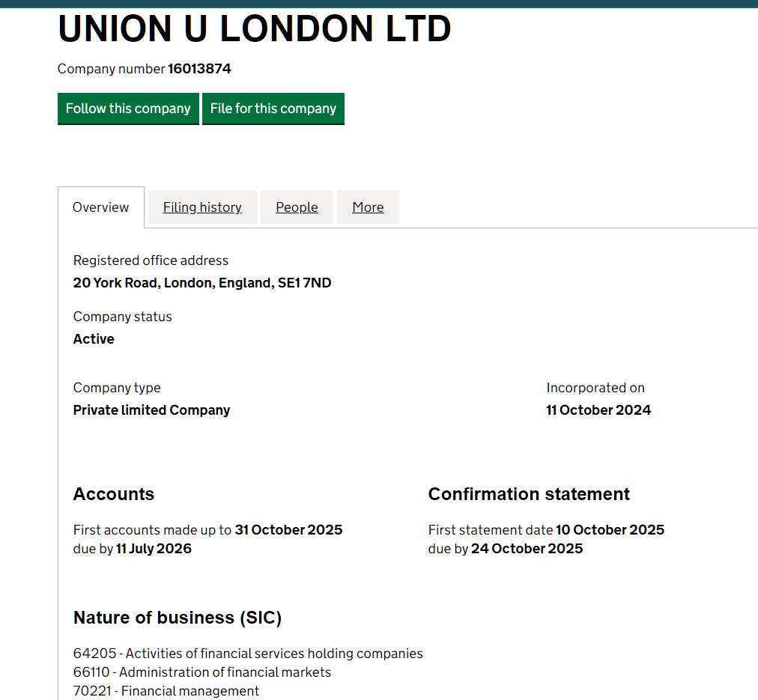The image size is (758, 700).
Task: Click SIC code 66110 administration of financial markets
Action: point(201,672)
